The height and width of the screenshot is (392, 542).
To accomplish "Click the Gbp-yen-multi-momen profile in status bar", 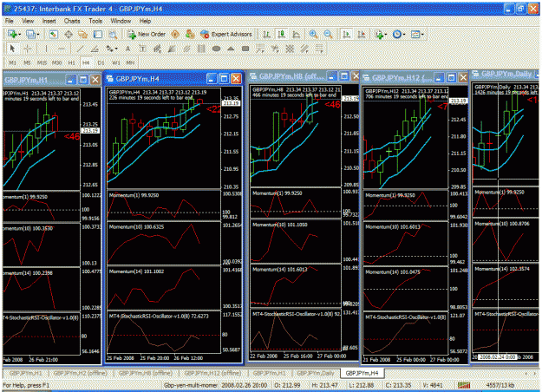I will [x=191, y=385].
